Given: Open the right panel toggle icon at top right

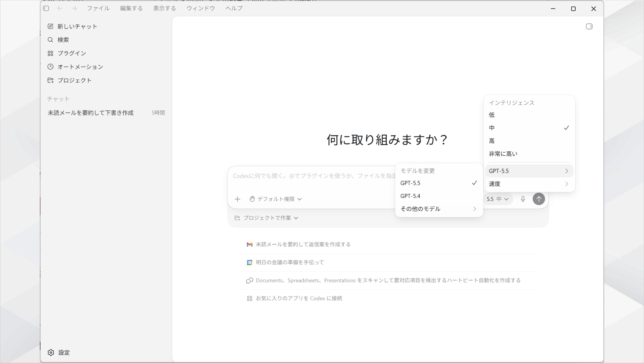Looking at the screenshot, I should (x=589, y=27).
